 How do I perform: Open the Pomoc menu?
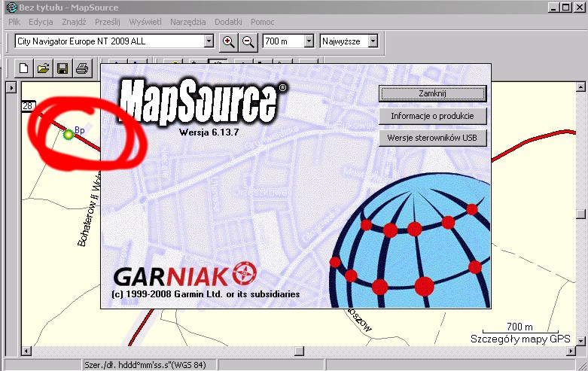(263, 22)
